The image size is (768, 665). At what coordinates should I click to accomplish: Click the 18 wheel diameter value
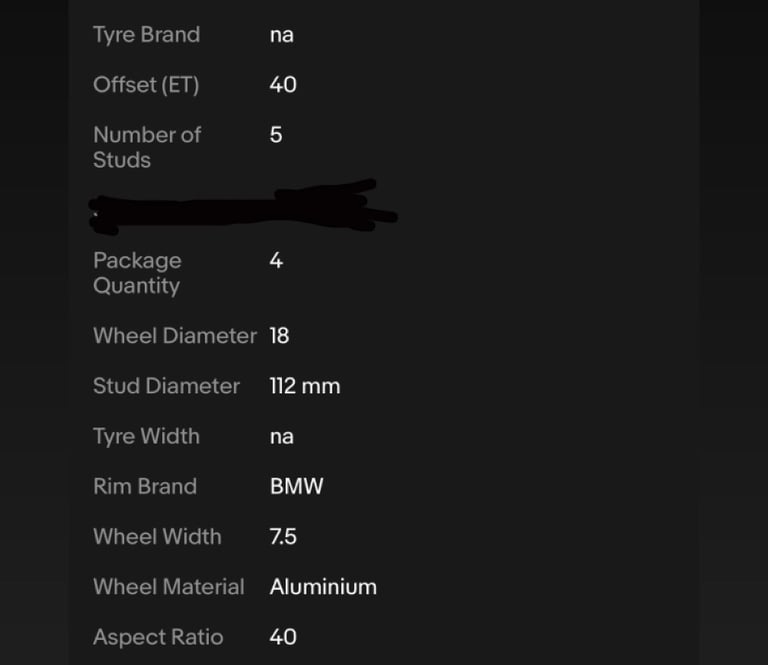[279, 336]
